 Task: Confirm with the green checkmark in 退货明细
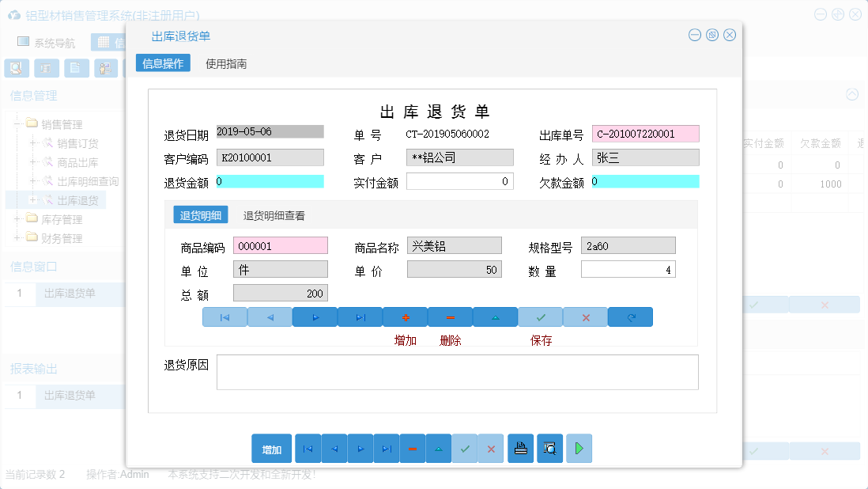tap(540, 317)
